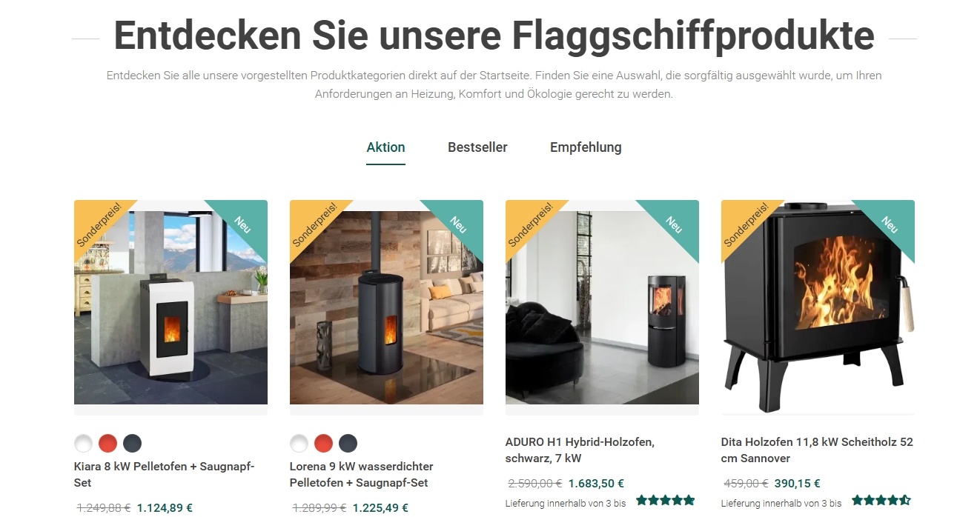Open ADURO H1 Hybrid-Holzofen title link
Screen dimensions: 980x517
coord(580,450)
